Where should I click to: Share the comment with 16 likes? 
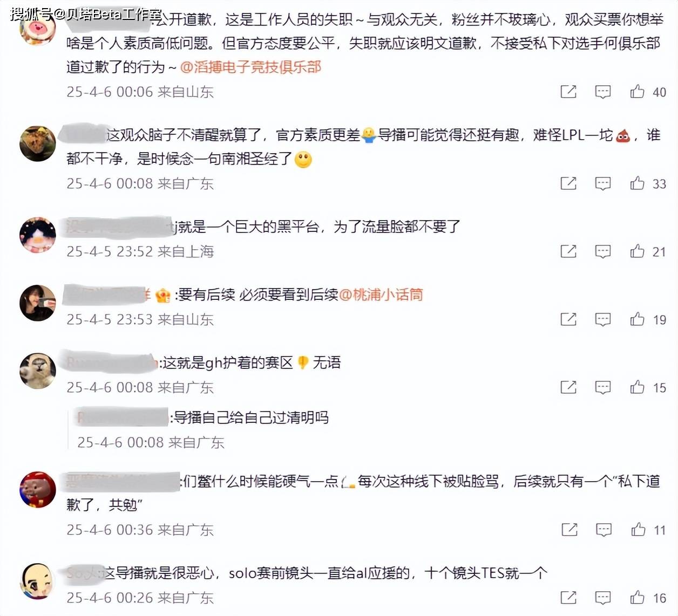pyautogui.click(x=568, y=597)
